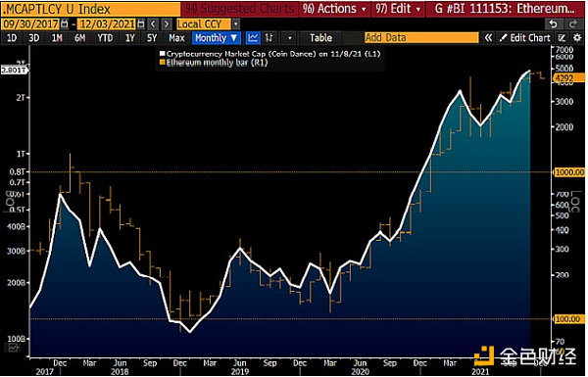Go to previous date range arrow
This screenshot has width=588, height=377.
pyautogui.click(x=153, y=24)
